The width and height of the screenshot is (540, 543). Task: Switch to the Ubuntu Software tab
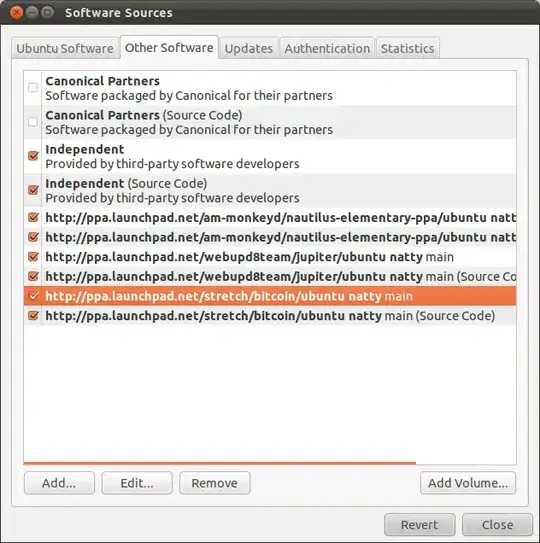[65, 48]
